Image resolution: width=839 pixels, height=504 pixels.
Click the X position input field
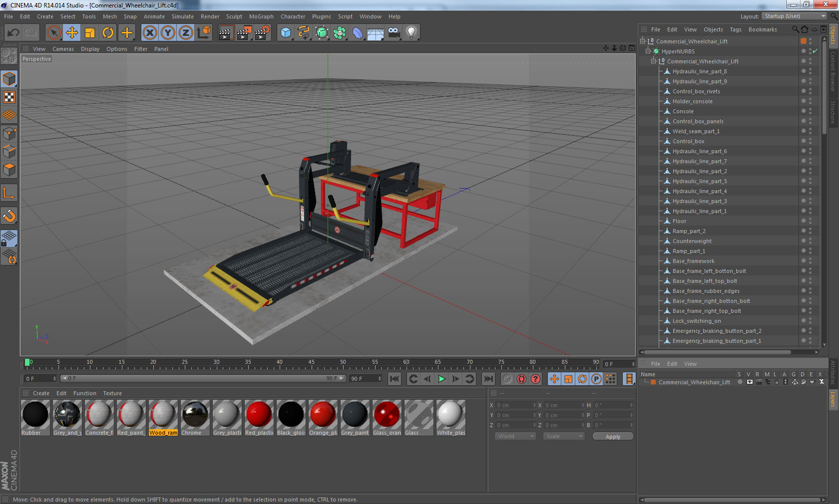coord(515,405)
